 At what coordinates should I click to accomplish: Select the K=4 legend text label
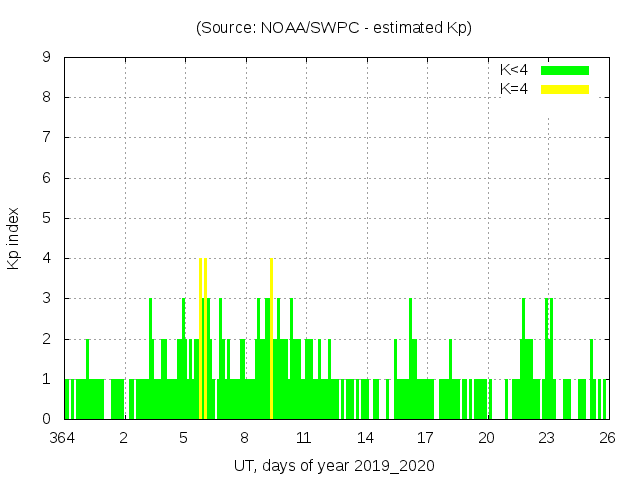tap(514, 89)
